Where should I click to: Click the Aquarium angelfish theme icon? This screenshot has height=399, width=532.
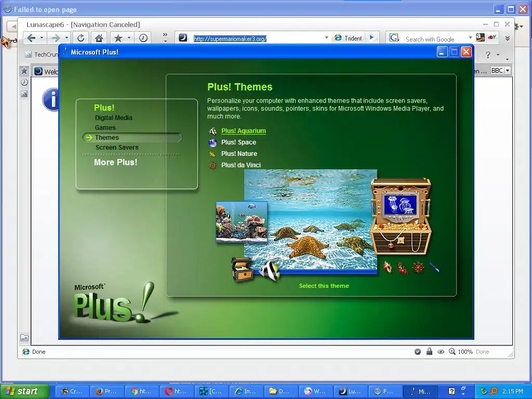[212, 131]
